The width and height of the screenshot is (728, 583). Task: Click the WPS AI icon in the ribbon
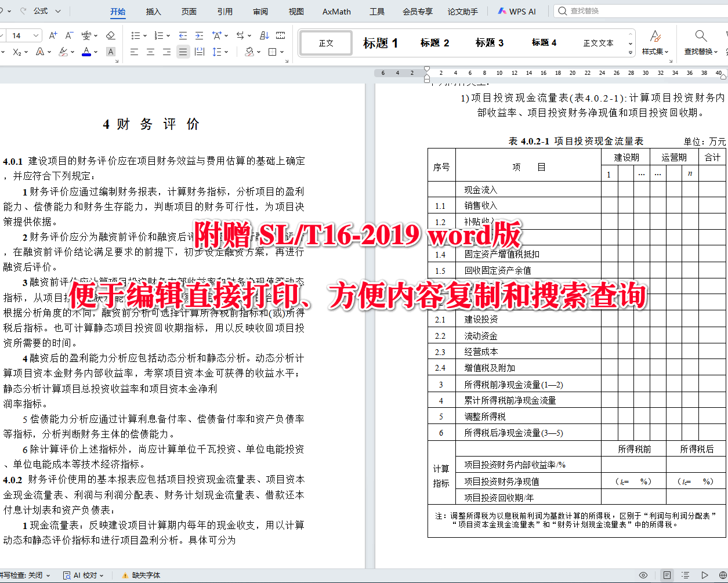click(x=503, y=10)
